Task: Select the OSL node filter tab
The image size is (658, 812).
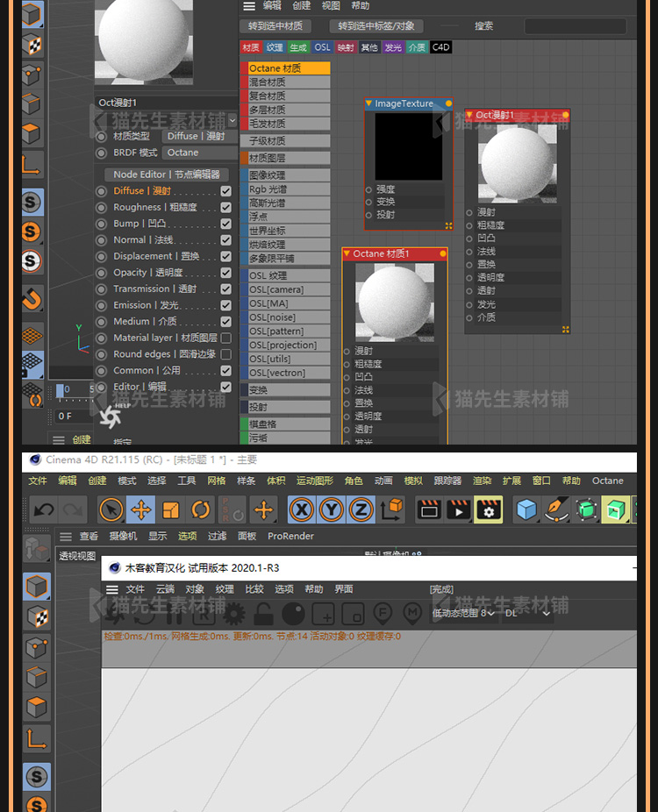Action: 322,47
